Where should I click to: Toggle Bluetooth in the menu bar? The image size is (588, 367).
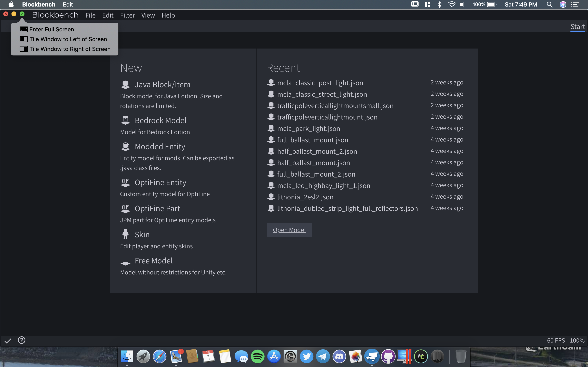pos(439,4)
